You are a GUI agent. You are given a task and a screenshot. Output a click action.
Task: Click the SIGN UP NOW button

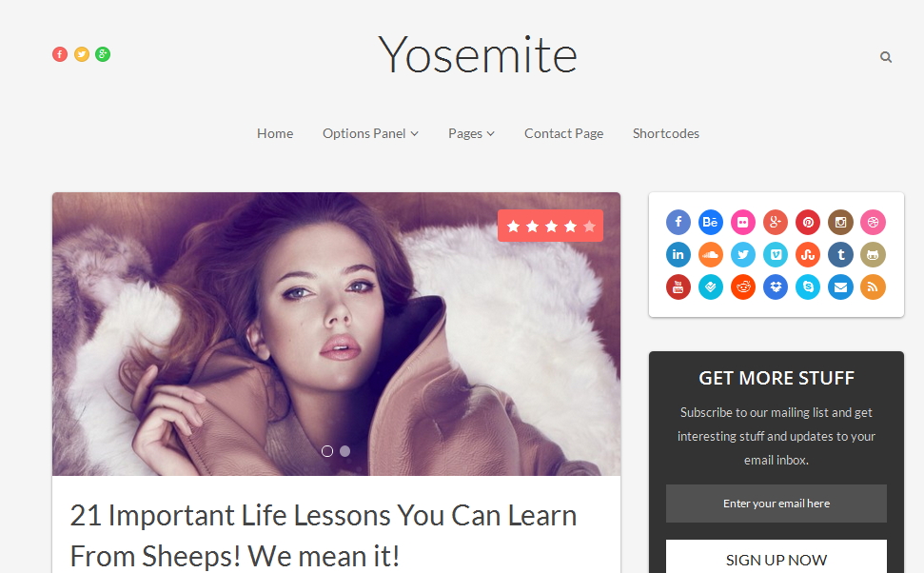tap(777, 557)
